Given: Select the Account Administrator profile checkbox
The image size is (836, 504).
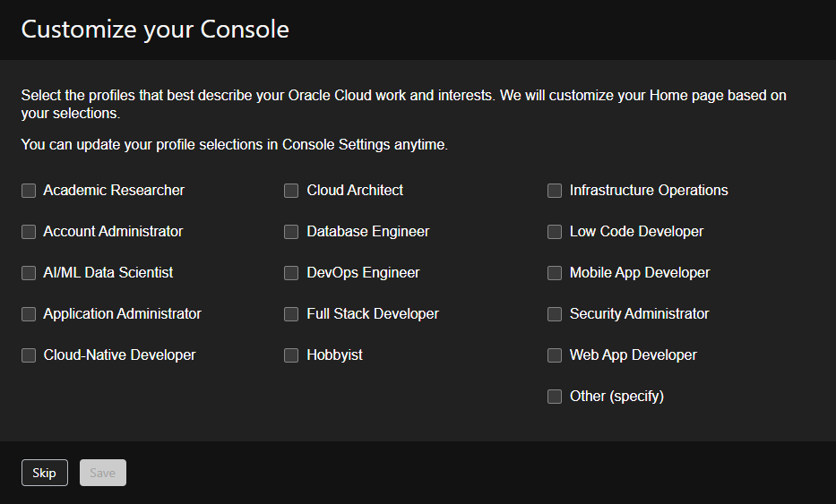Looking at the screenshot, I should coord(29,232).
